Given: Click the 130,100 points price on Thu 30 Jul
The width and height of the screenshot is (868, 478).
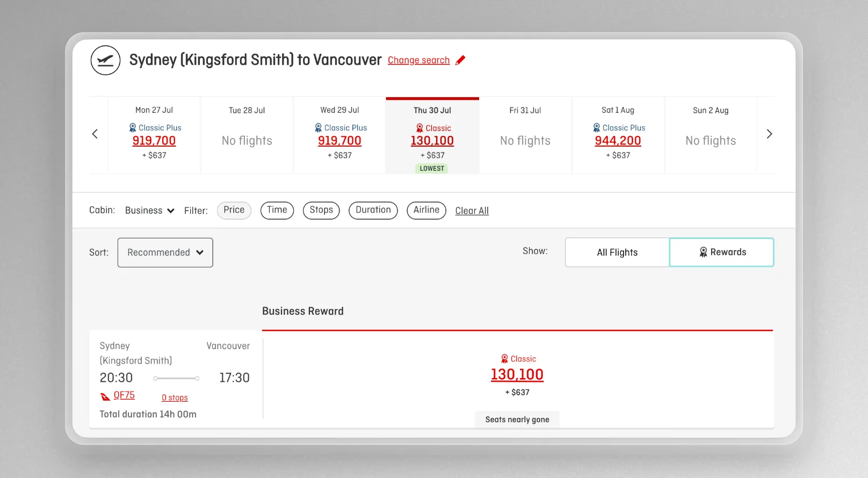Looking at the screenshot, I should [432, 141].
